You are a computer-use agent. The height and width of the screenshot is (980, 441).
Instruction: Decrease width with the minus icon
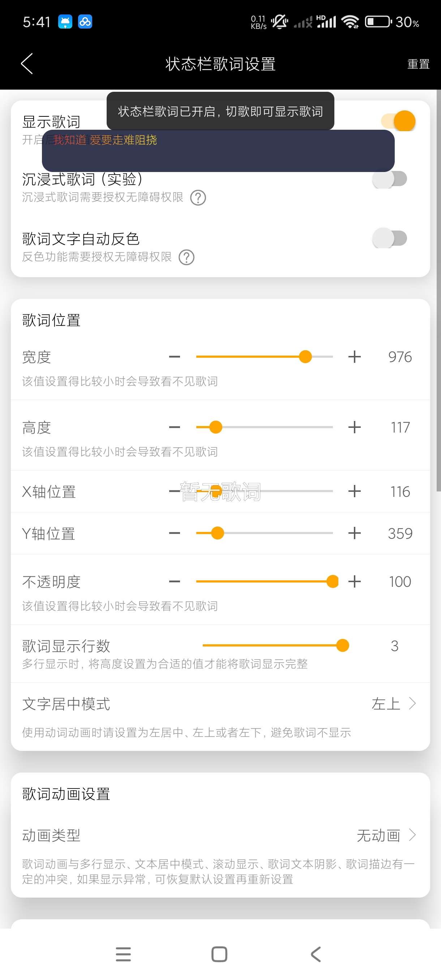[x=175, y=357]
